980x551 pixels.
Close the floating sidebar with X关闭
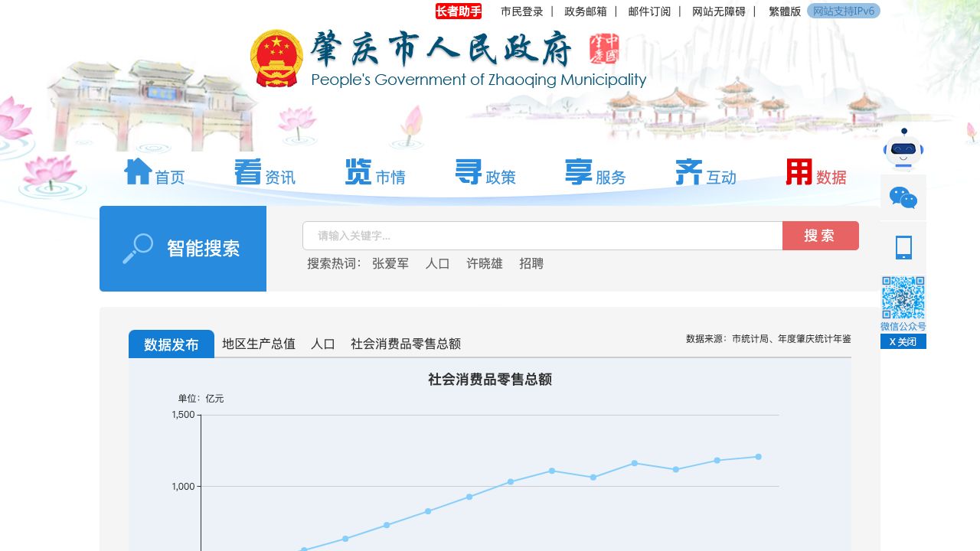(x=903, y=342)
